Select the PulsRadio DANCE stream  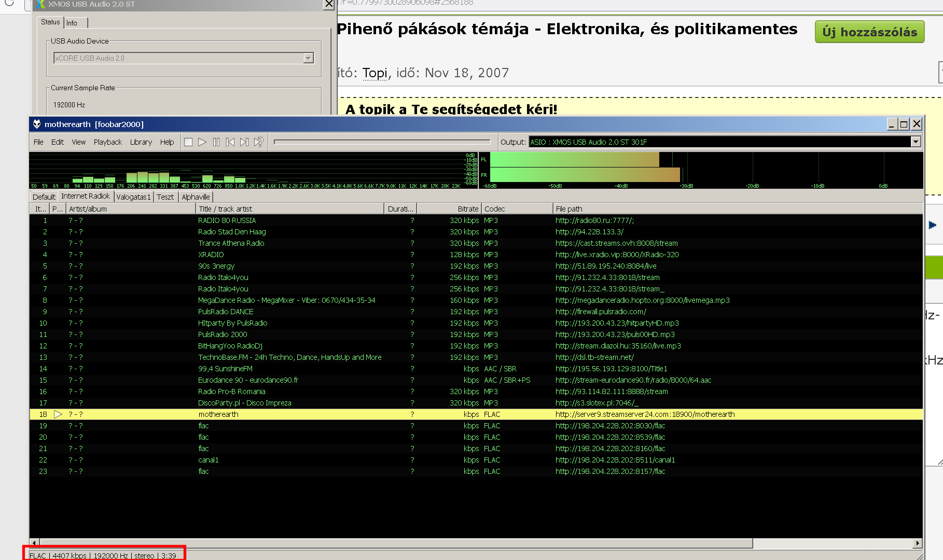point(476,312)
